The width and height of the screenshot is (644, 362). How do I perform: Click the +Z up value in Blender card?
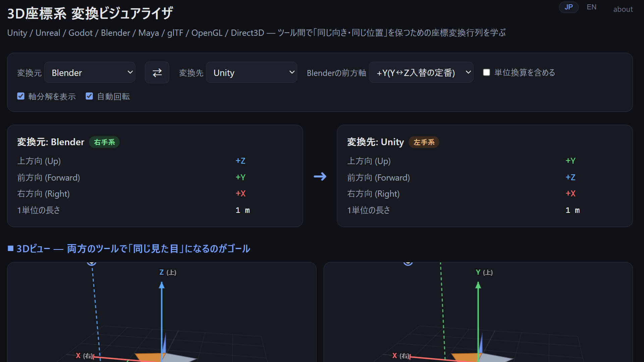pos(240,161)
